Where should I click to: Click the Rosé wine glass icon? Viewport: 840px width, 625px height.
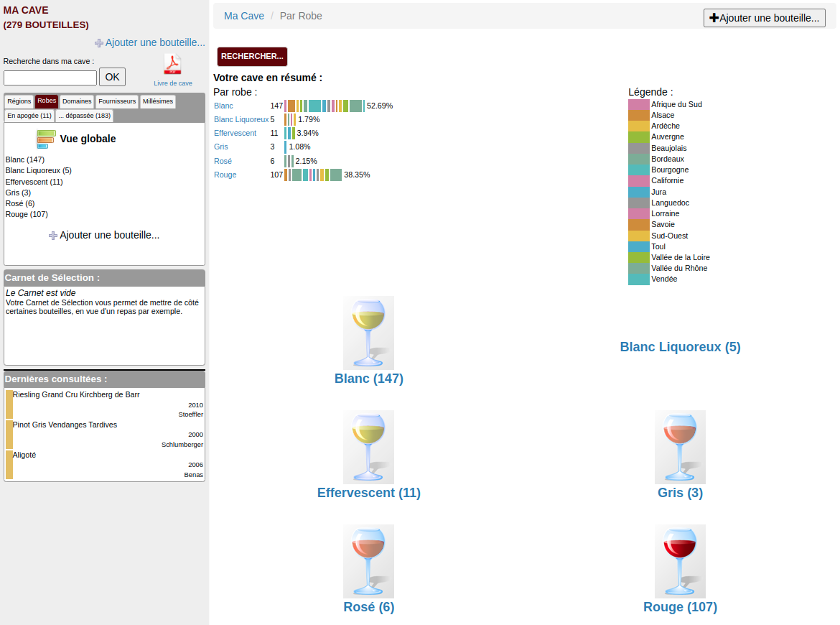[368, 561]
